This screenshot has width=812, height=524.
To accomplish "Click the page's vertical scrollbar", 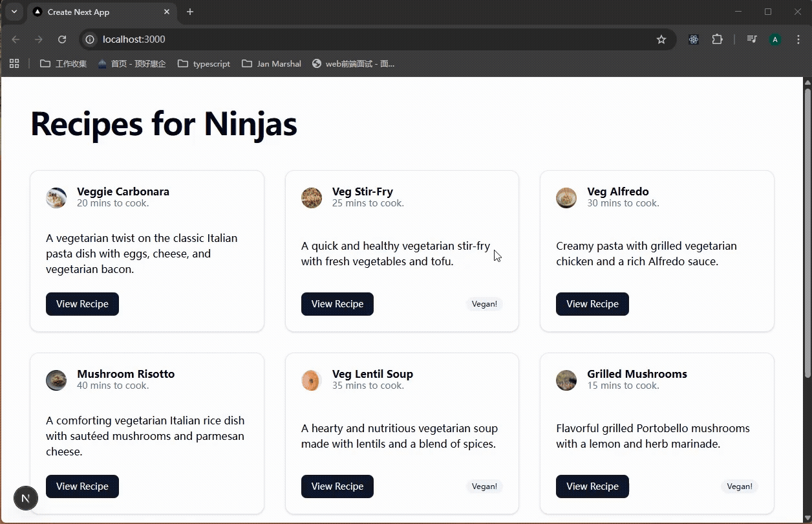I will [x=807, y=233].
